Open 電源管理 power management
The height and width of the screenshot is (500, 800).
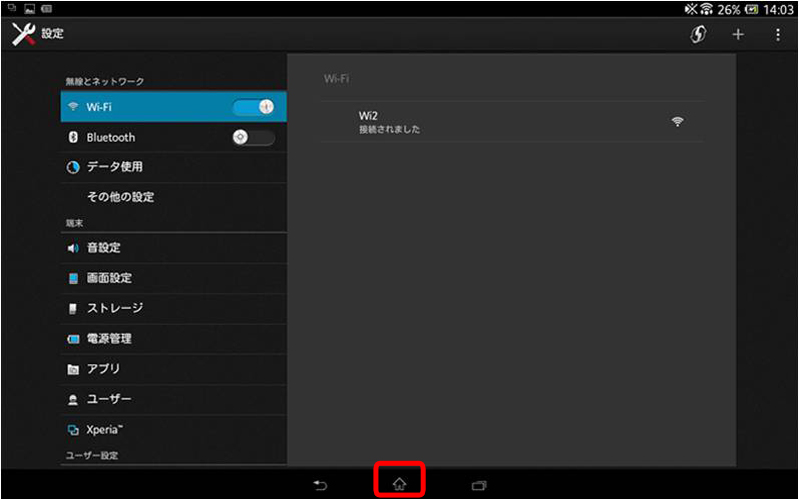tap(173, 339)
